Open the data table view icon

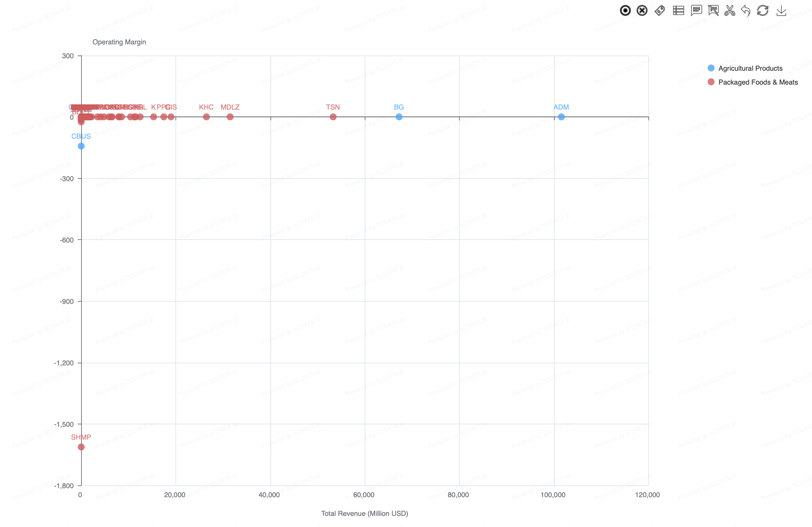(x=678, y=11)
